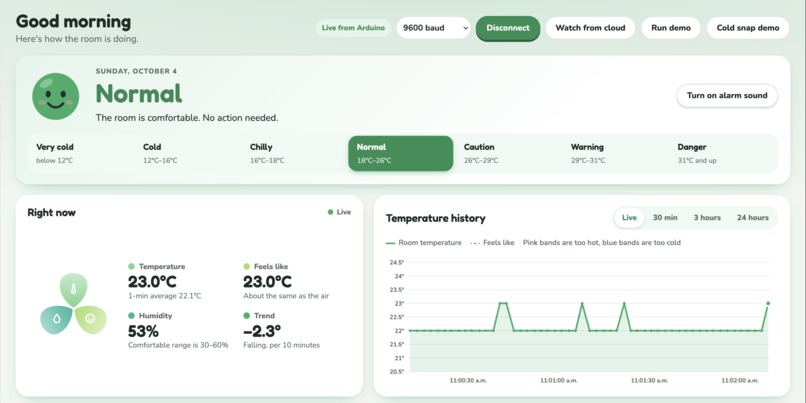This screenshot has height=403, width=806.
Task: Click About the same as the air
Action: (286, 296)
